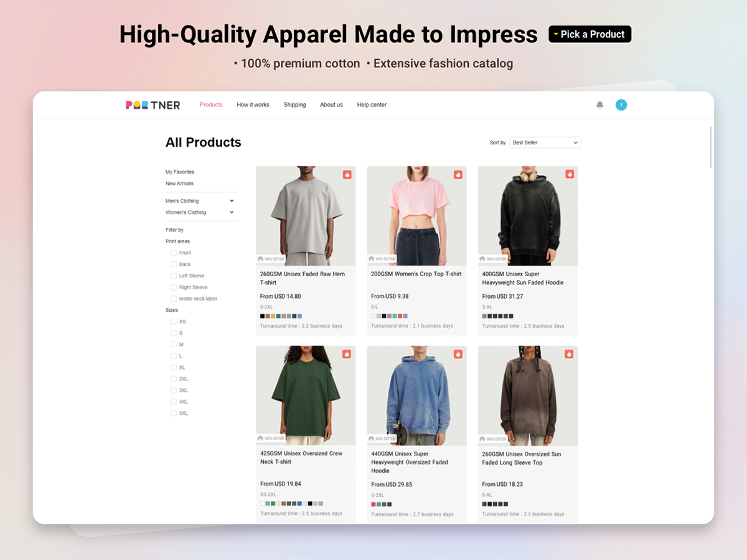The width and height of the screenshot is (747, 560).
Task: Open the My Favorites link
Action: click(x=180, y=172)
